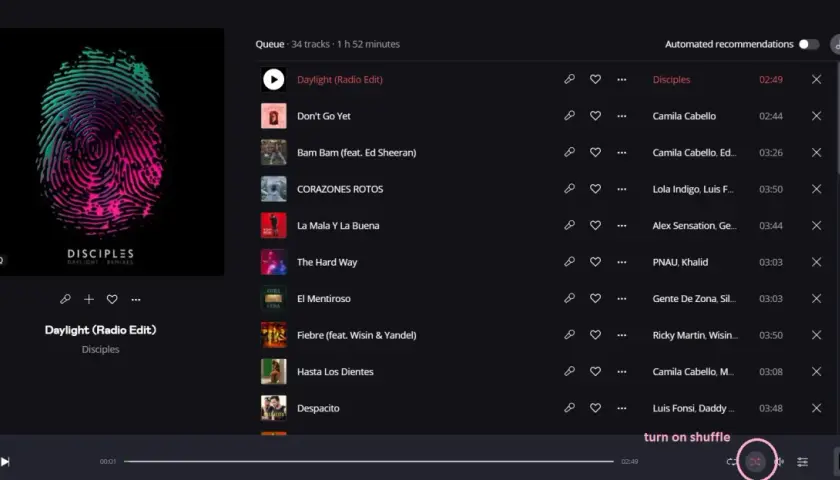Viewport: 840px width, 480px height.
Task: Remove Fiebre from the queue
Action: point(816,334)
